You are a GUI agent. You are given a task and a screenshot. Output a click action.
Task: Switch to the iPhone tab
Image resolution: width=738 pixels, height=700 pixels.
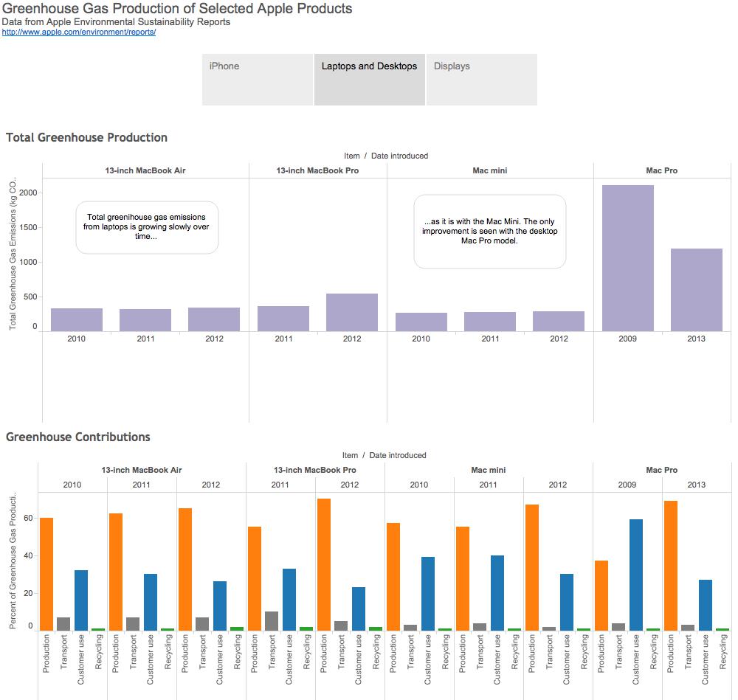(258, 79)
